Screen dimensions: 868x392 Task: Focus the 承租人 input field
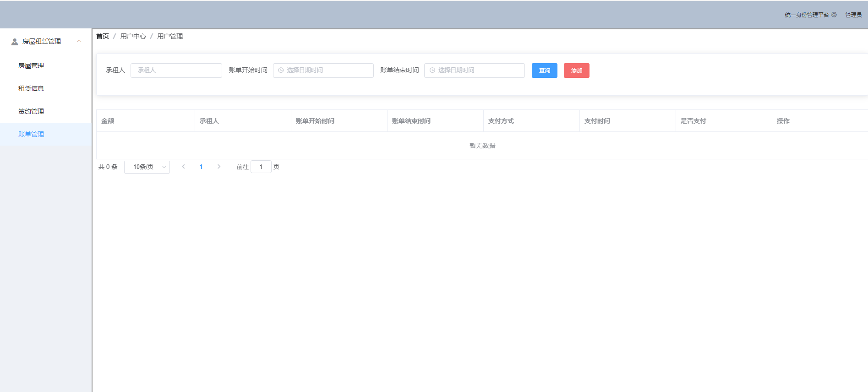point(176,71)
